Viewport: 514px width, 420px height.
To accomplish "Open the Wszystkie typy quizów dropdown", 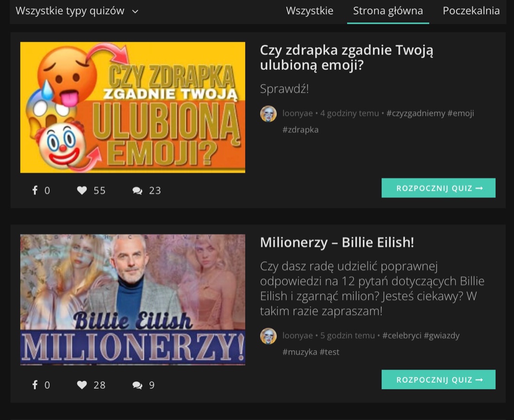I will click(77, 11).
